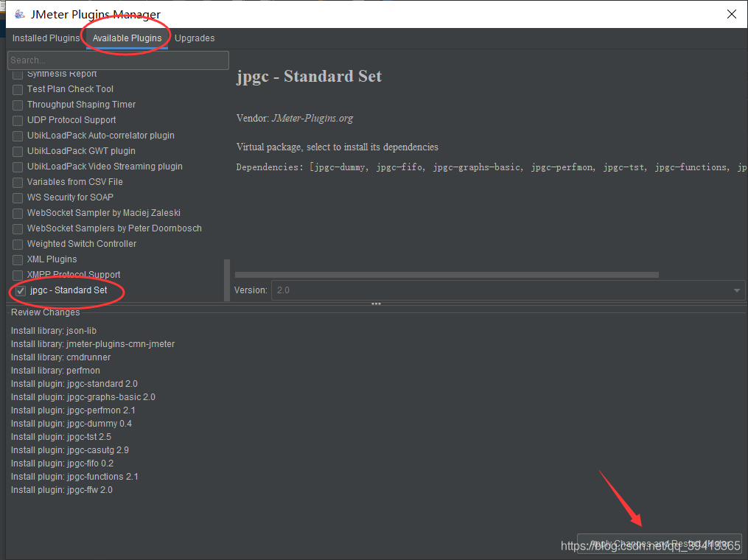Screen dimensions: 748x560
Task: Tick WebSocket Samplers by Peter Doornbosch
Action: point(18,228)
